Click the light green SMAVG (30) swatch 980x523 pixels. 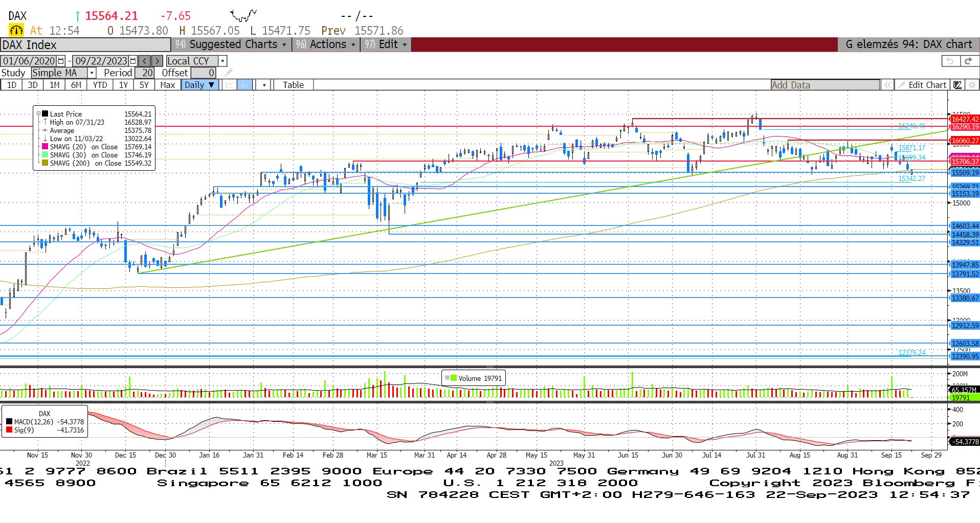tap(45, 155)
